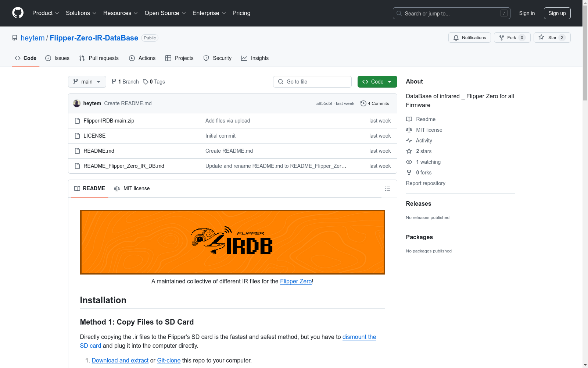Click the Update and rename README.md commit
Viewport: 588px width, 368px height.
[276, 166]
